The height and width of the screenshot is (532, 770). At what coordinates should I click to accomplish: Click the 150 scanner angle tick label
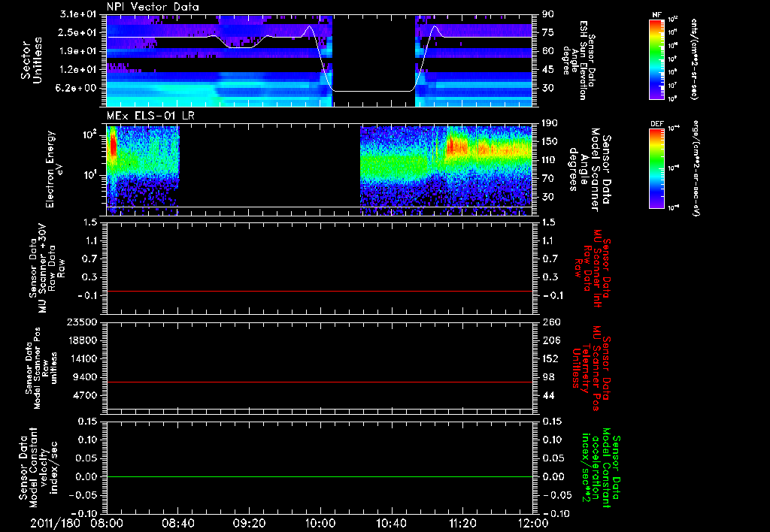click(x=550, y=142)
